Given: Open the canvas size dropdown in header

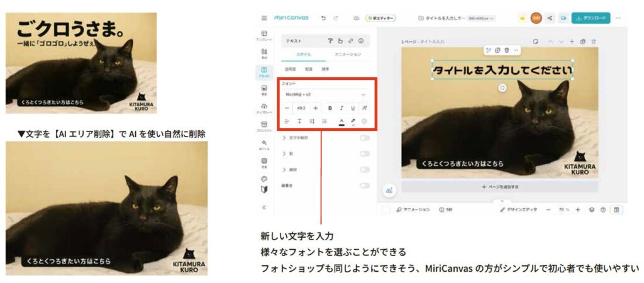Looking at the screenshot, I should coord(480,18).
